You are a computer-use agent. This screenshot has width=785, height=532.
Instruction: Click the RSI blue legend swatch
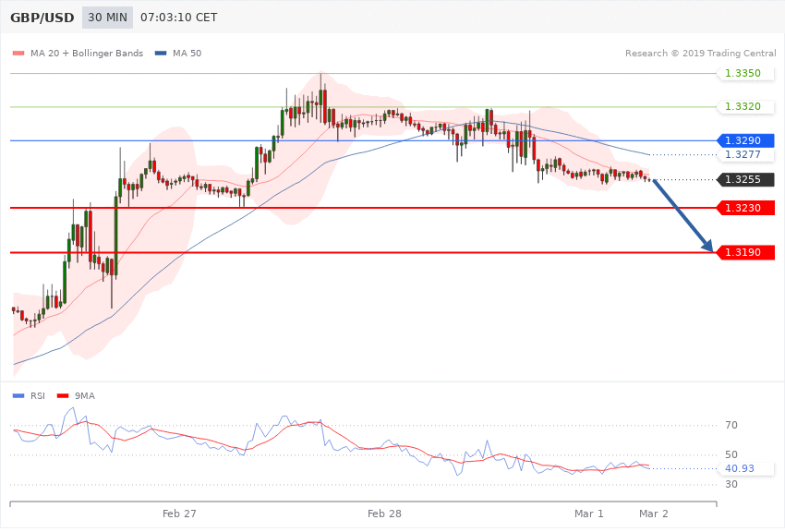coord(18,396)
